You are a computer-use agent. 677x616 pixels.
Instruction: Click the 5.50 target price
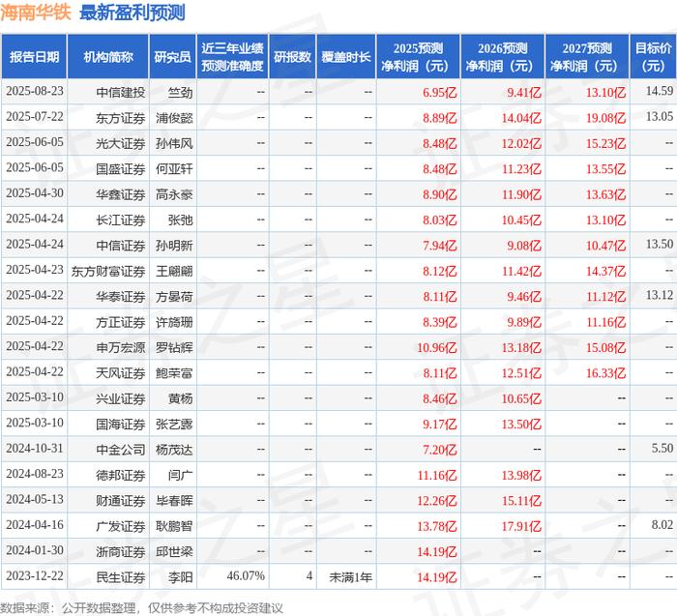(x=662, y=448)
